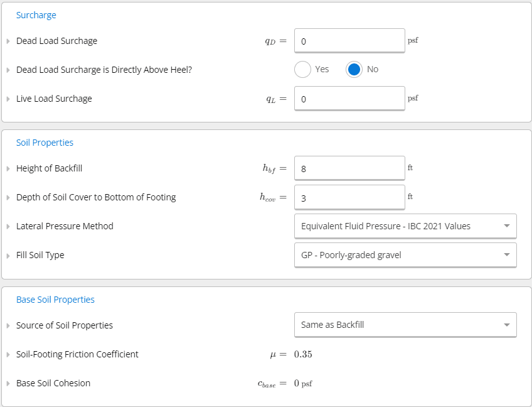The width and height of the screenshot is (532, 407).
Task: Click the soil cover depth input field
Action: point(349,198)
